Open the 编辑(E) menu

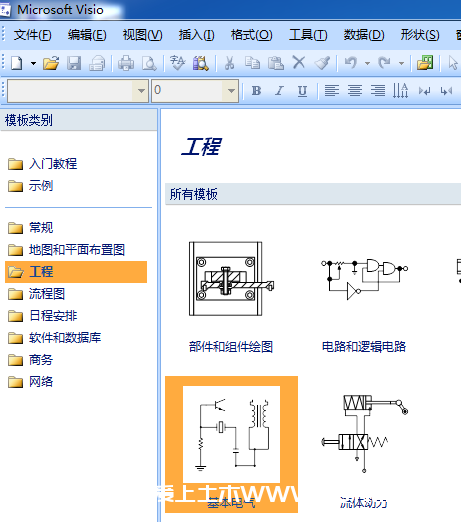pyautogui.click(x=87, y=35)
